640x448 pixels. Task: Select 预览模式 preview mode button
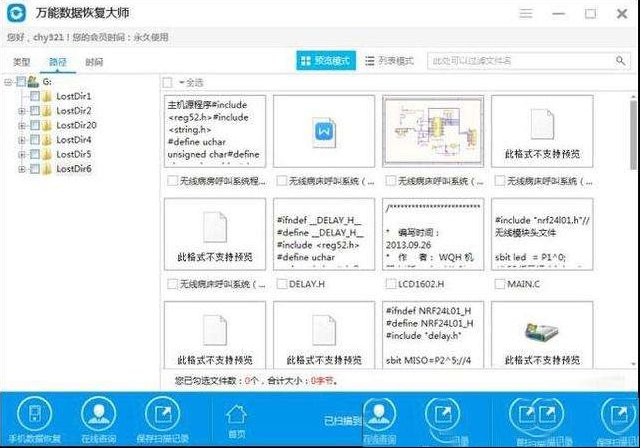(326, 61)
